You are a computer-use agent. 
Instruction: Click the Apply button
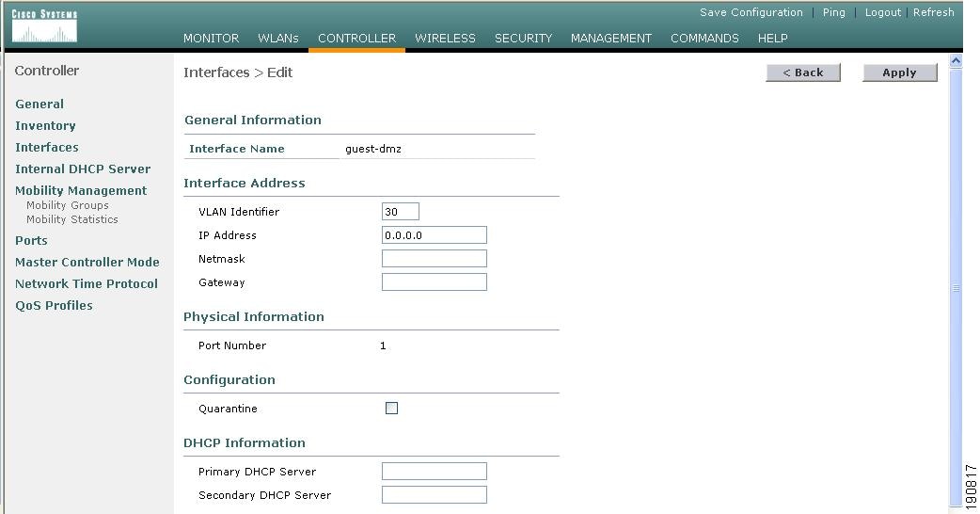click(x=900, y=72)
